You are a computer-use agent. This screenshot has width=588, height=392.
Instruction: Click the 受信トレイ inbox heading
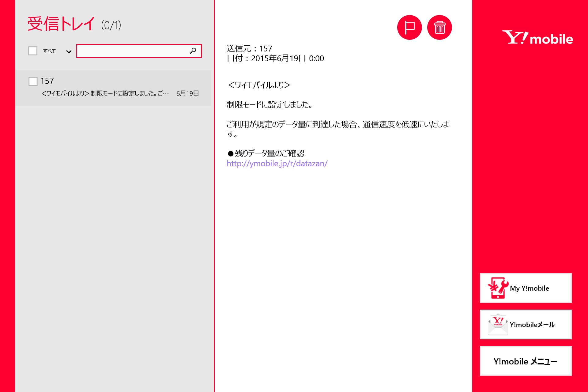coord(61,24)
